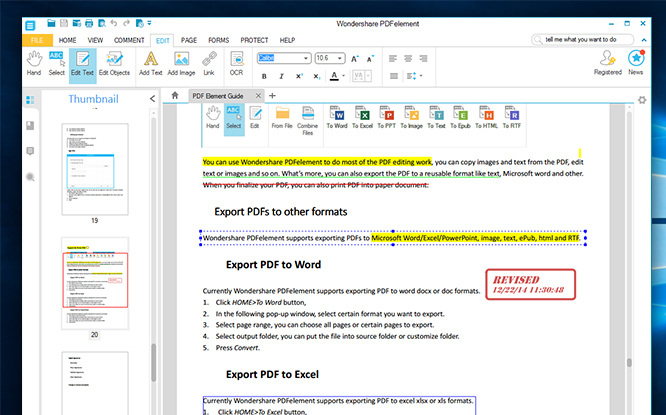
Task: Switch to the HOME tab
Action: click(68, 40)
